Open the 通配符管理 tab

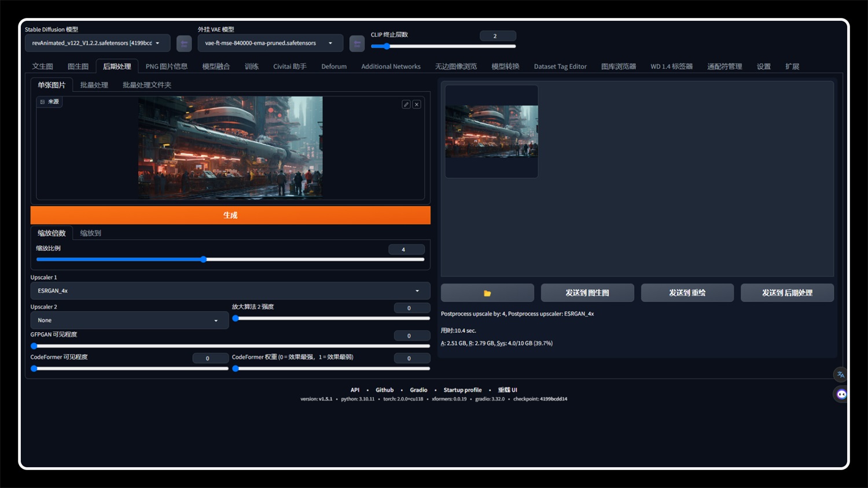[724, 67]
